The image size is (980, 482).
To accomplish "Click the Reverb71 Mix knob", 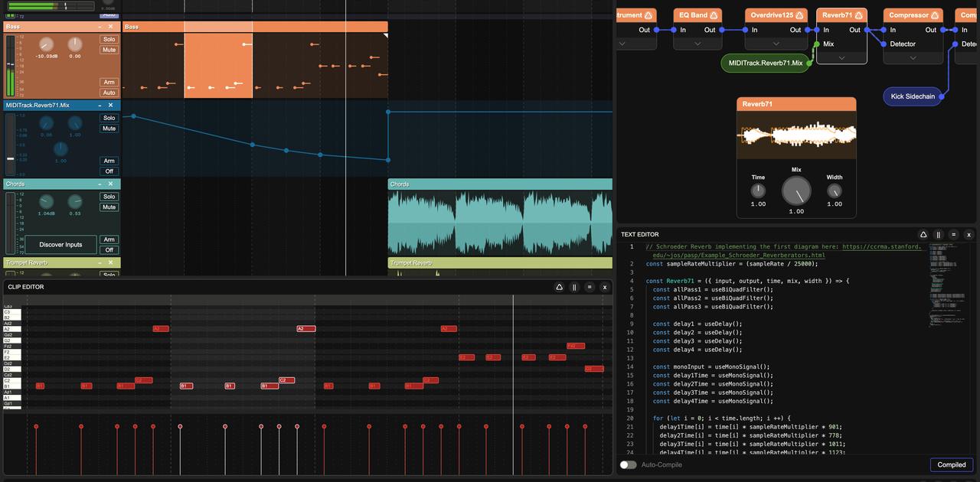I will click(796, 190).
